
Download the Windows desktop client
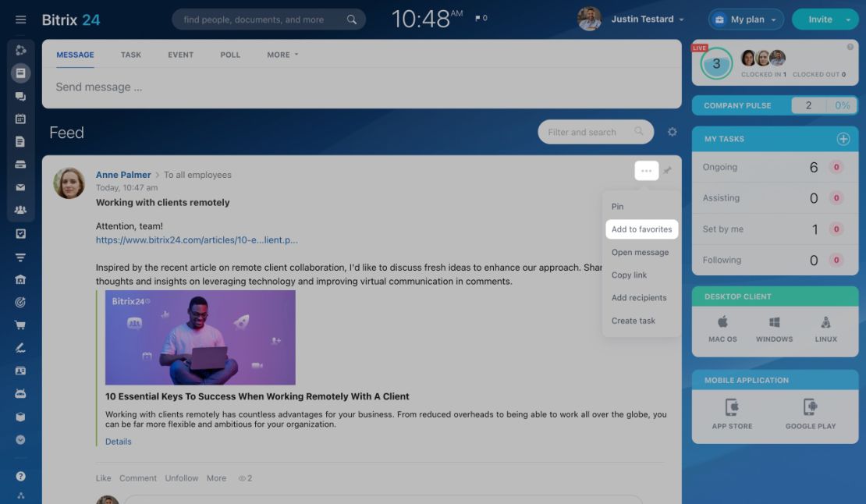774,329
